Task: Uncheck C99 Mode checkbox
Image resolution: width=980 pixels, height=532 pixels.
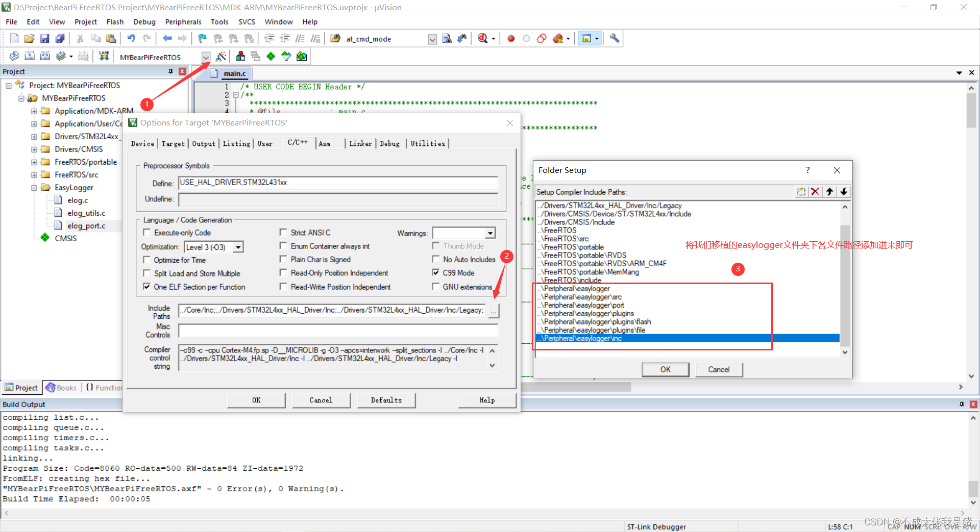Action: click(x=436, y=273)
